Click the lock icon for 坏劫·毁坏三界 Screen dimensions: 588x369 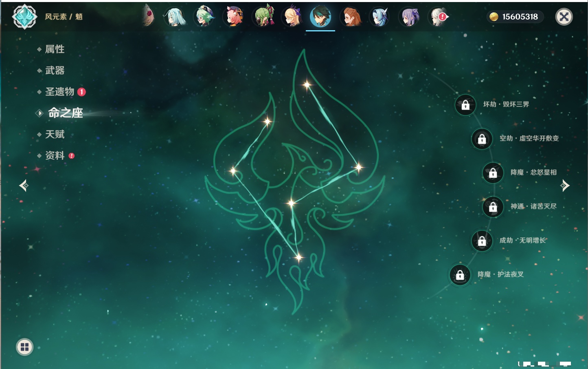pyautogui.click(x=465, y=105)
